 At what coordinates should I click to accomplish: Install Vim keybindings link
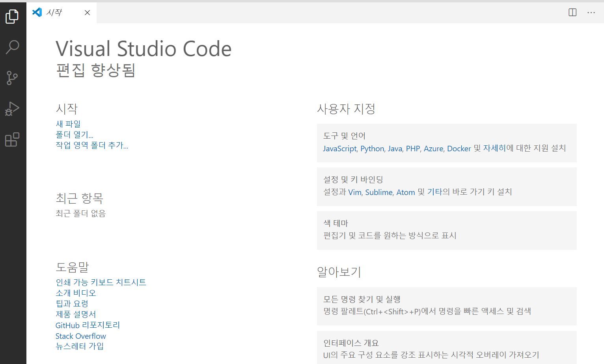point(355,192)
